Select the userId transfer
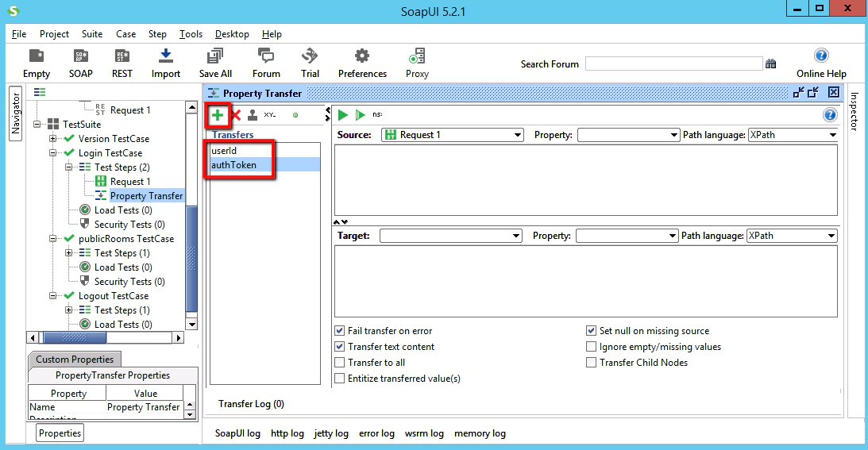The width and height of the screenshot is (868, 450). tap(264, 151)
